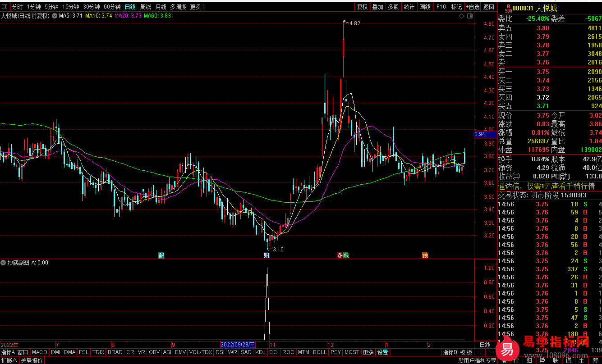602x364 pixels.
Task: Expand 更多 periods at top
Action: click(x=198, y=7)
